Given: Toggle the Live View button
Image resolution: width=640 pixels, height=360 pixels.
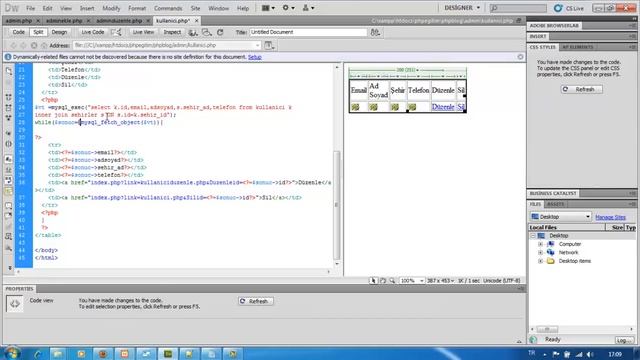Looking at the screenshot, I should pyautogui.click(x=143, y=32).
